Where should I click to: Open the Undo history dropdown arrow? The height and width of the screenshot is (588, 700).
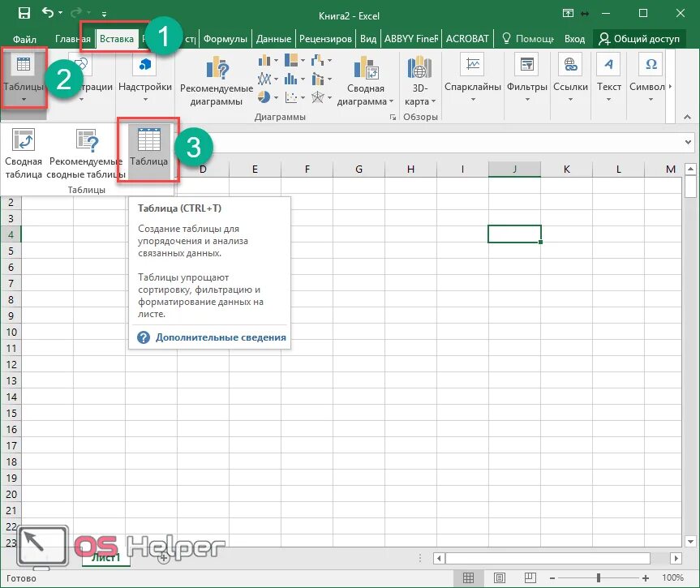point(61,12)
